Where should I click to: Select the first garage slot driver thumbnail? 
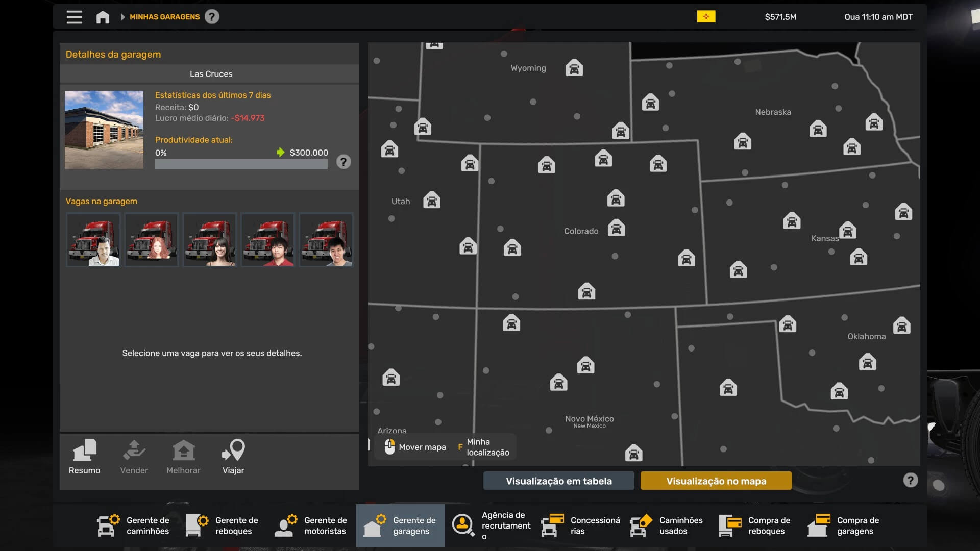click(x=93, y=240)
